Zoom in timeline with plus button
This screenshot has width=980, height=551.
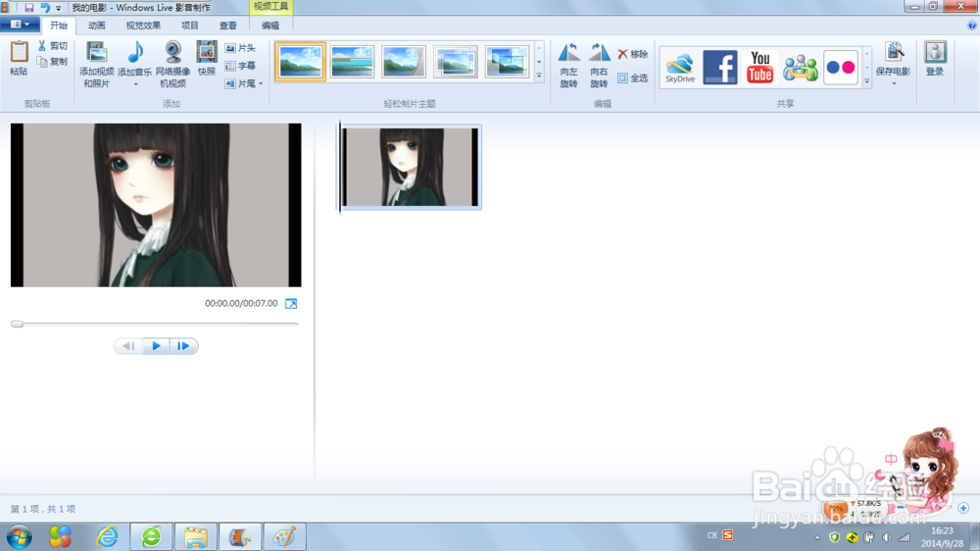(963, 508)
